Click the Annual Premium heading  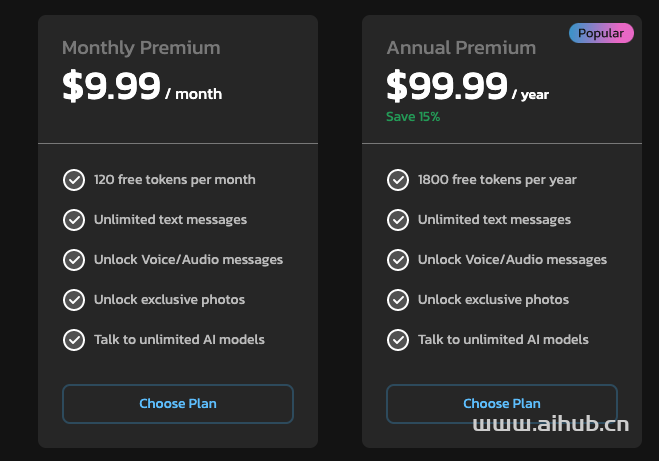click(461, 48)
